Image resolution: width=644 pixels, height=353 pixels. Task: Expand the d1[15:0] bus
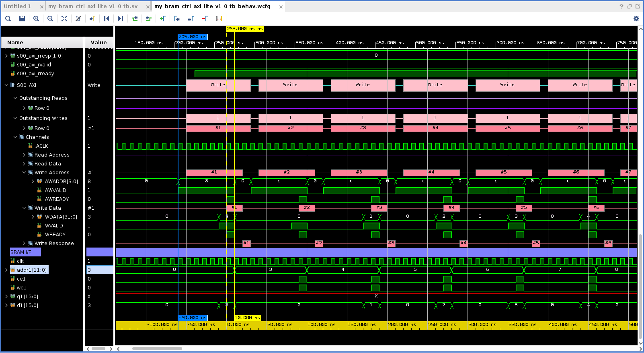6,306
